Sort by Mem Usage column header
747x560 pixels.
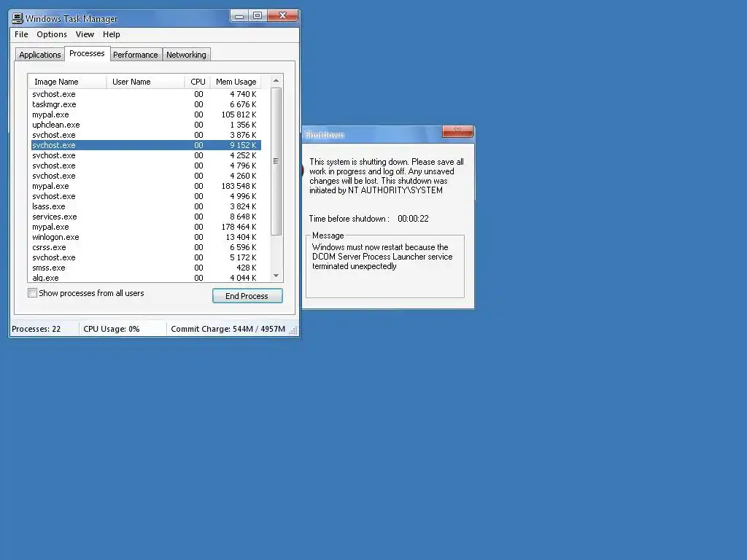236,82
